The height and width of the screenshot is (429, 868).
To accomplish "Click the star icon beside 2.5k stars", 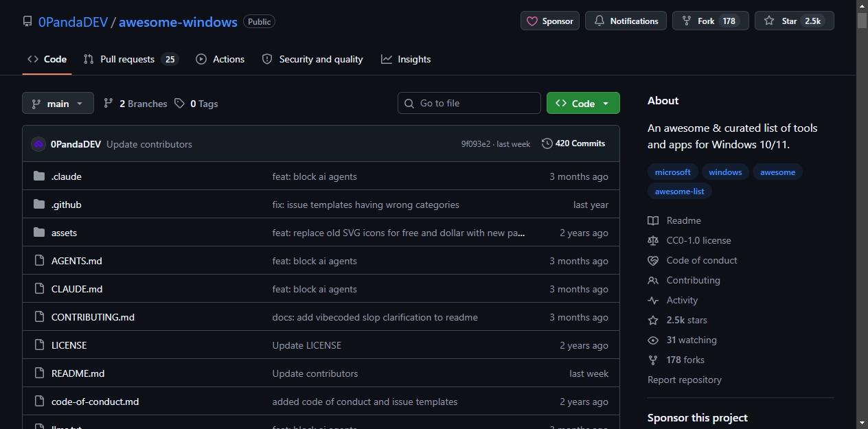I will pos(653,320).
